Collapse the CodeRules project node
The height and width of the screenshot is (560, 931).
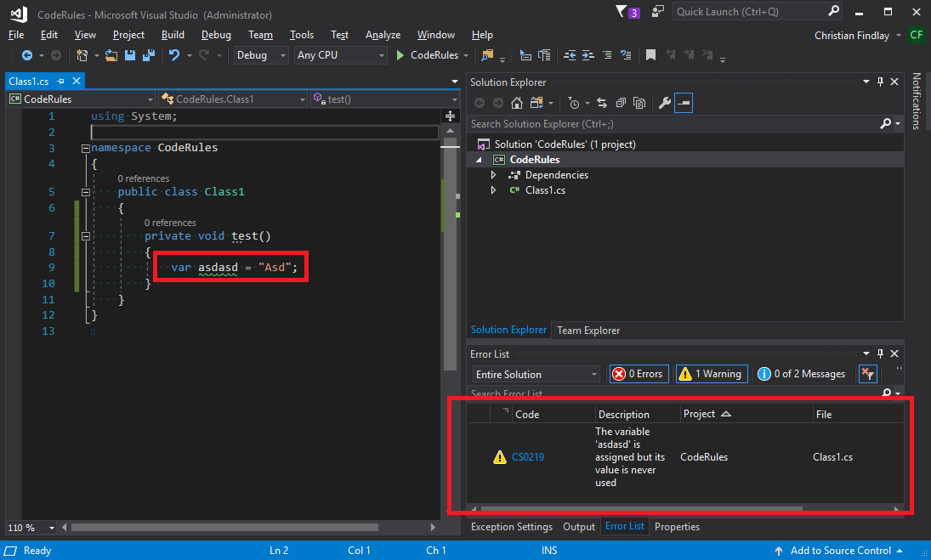479,160
